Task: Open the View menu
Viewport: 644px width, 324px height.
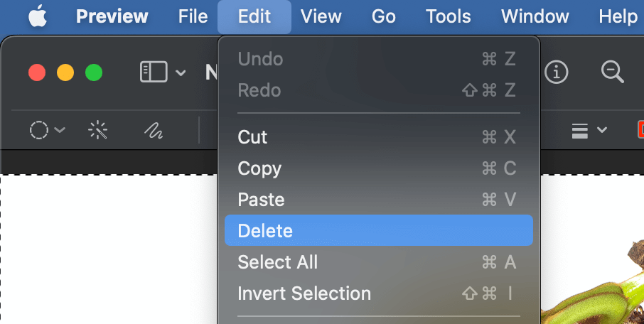Action: (321, 17)
